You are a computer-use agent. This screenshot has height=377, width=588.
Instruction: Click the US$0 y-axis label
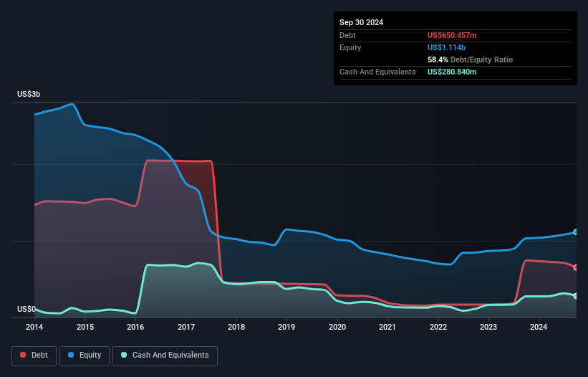26,309
